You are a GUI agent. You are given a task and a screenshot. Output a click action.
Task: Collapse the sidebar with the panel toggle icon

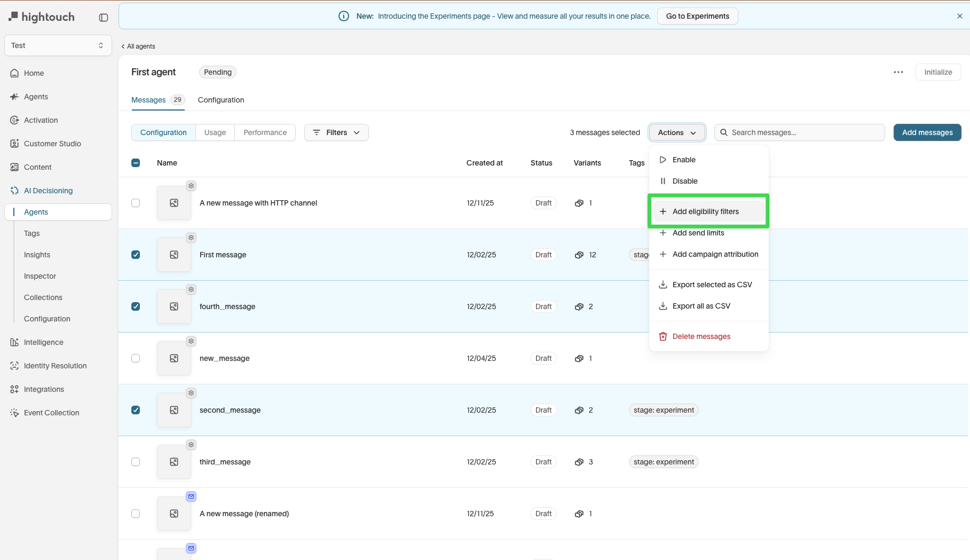[103, 17]
